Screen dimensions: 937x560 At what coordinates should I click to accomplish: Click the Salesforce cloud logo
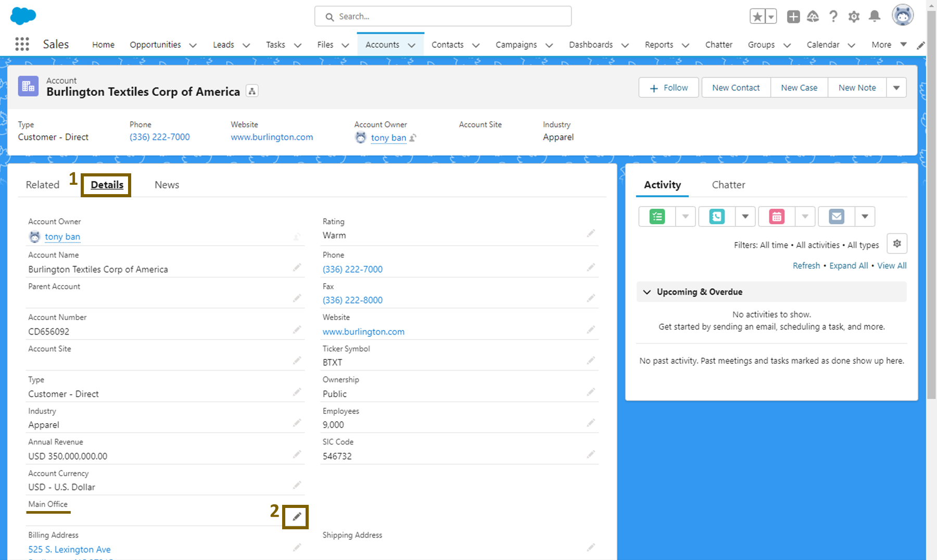click(x=23, y=16)
